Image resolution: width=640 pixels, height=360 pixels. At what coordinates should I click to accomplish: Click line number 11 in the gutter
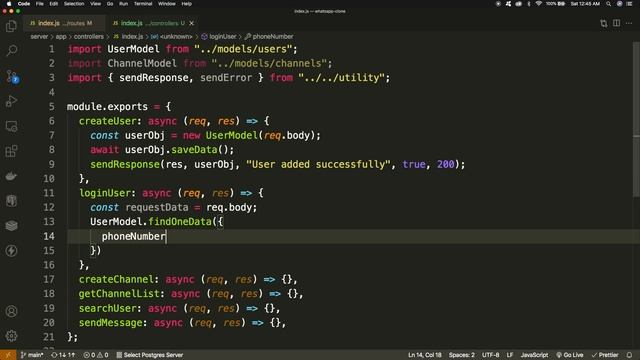click(49, 193)
